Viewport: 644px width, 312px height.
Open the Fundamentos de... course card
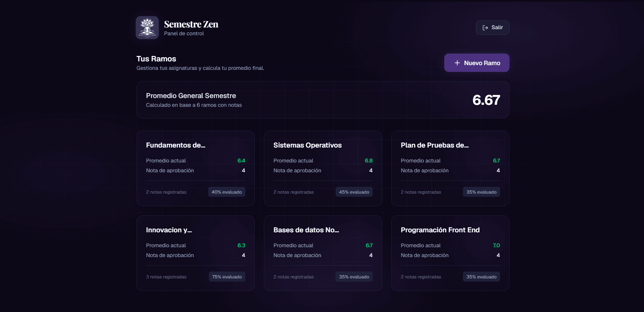[x=196, y=168]
